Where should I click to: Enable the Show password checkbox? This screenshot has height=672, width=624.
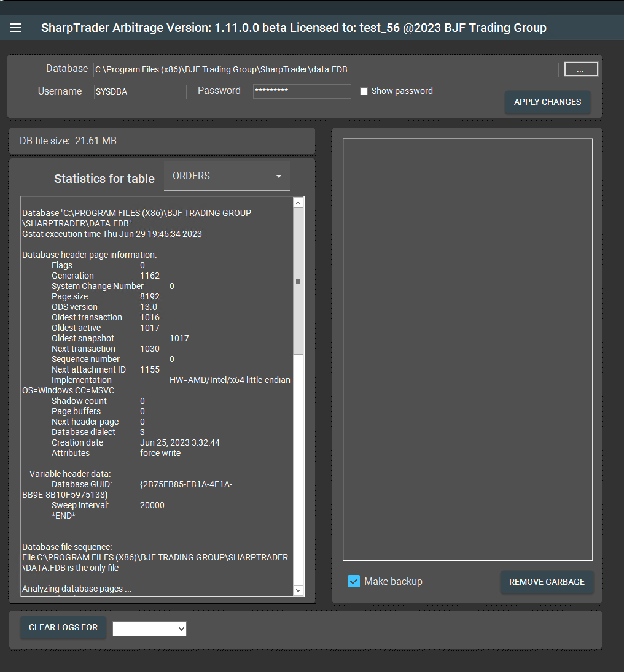point(364,91)
